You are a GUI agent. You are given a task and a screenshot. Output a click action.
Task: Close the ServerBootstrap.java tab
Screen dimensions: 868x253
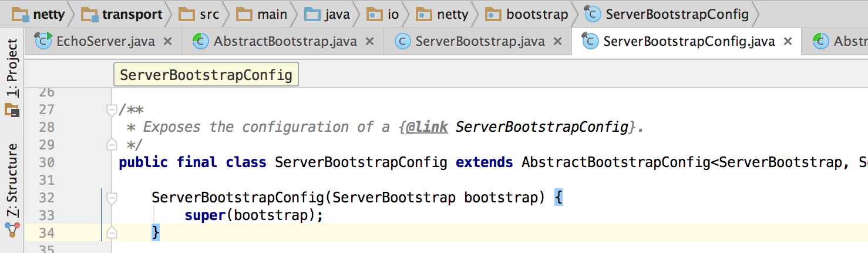558,42
